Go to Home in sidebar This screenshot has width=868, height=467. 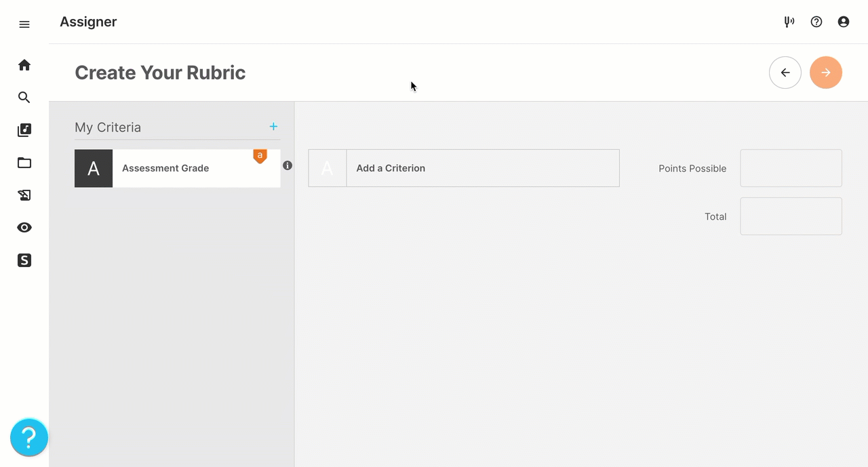pos(24,65)
